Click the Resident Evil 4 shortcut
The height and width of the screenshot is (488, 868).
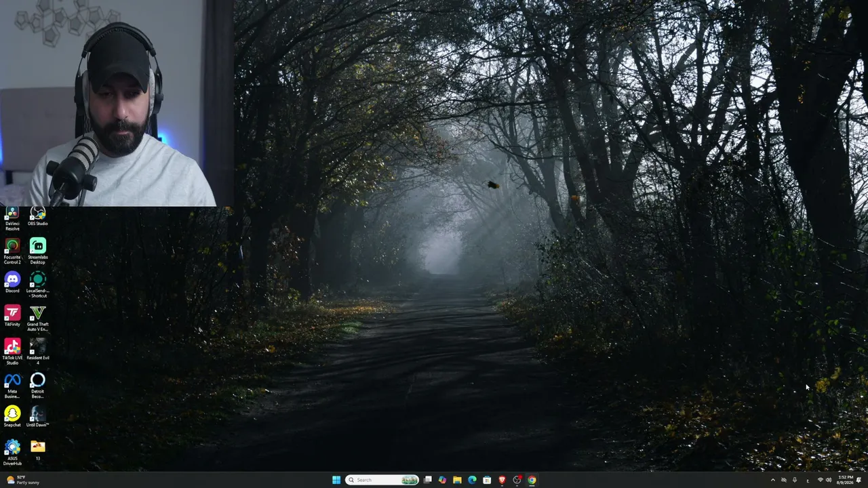(x=37, y=352)
